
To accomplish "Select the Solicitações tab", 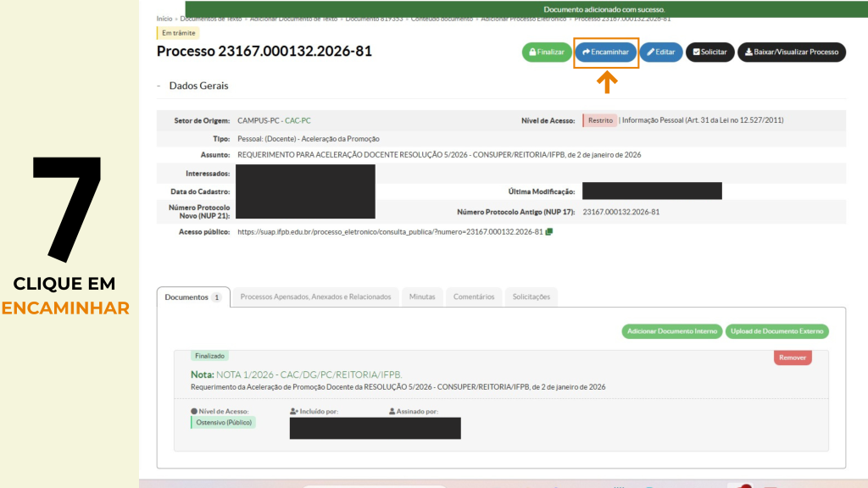I will coord(531,297).
